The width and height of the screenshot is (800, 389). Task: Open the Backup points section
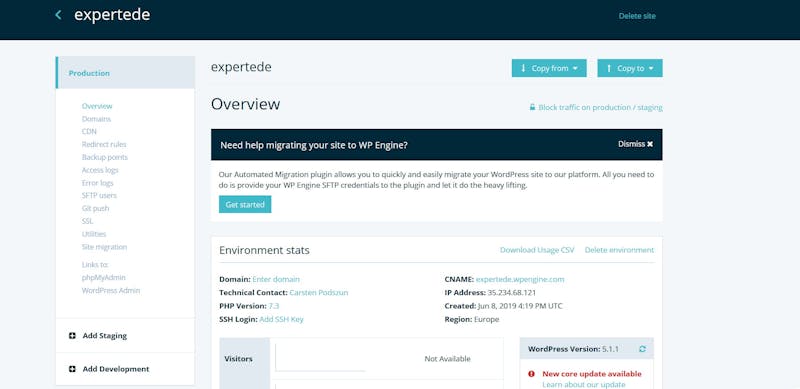(x=105, y=157)
